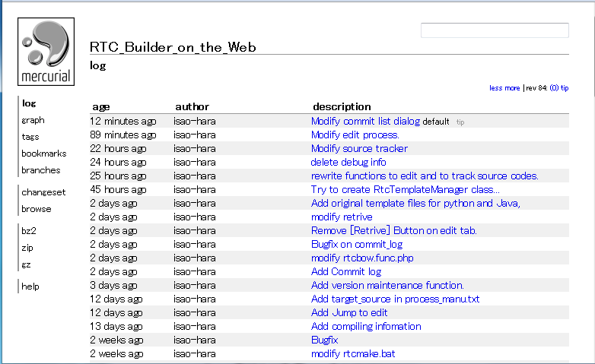Open 'Bugfix on commit_log' changeset
Screen dimensions: 595x364
[x=357, y=245]
